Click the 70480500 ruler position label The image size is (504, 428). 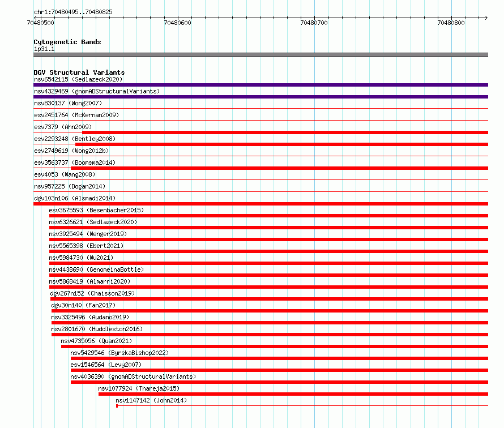(41, 23)
